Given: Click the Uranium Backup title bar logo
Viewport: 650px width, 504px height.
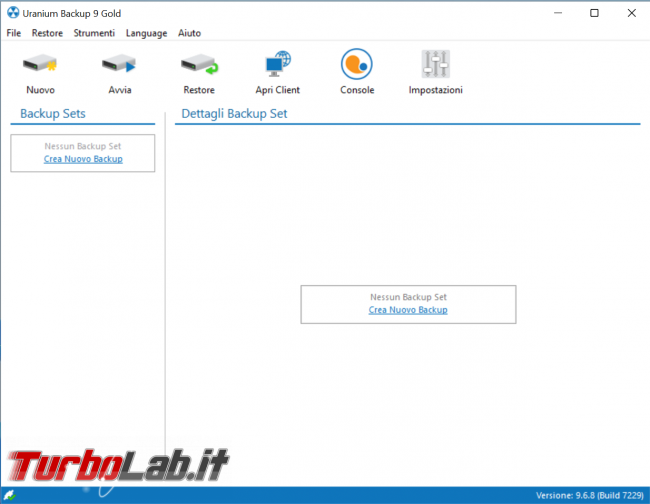Looking at the screenshot, I should 13,13.
